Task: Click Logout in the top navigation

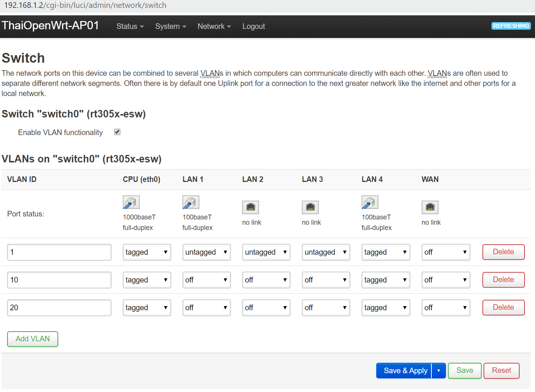Action: point(253,26)
